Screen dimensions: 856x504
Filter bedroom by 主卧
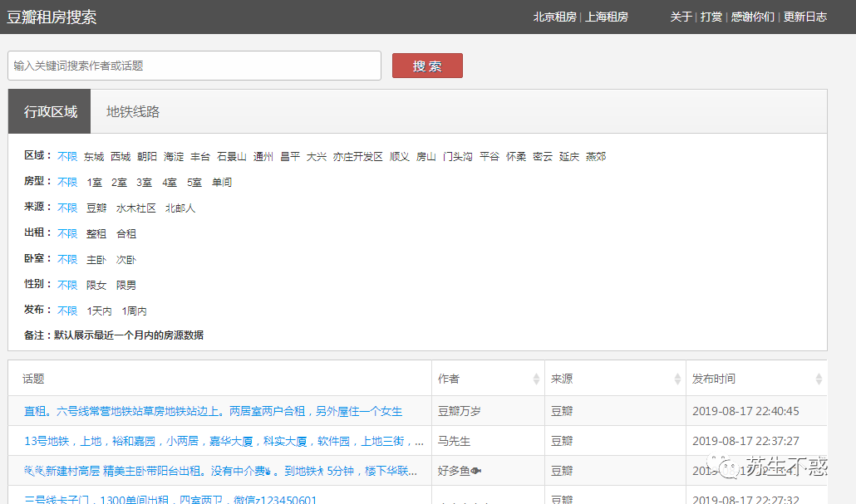tap(96, 259)
